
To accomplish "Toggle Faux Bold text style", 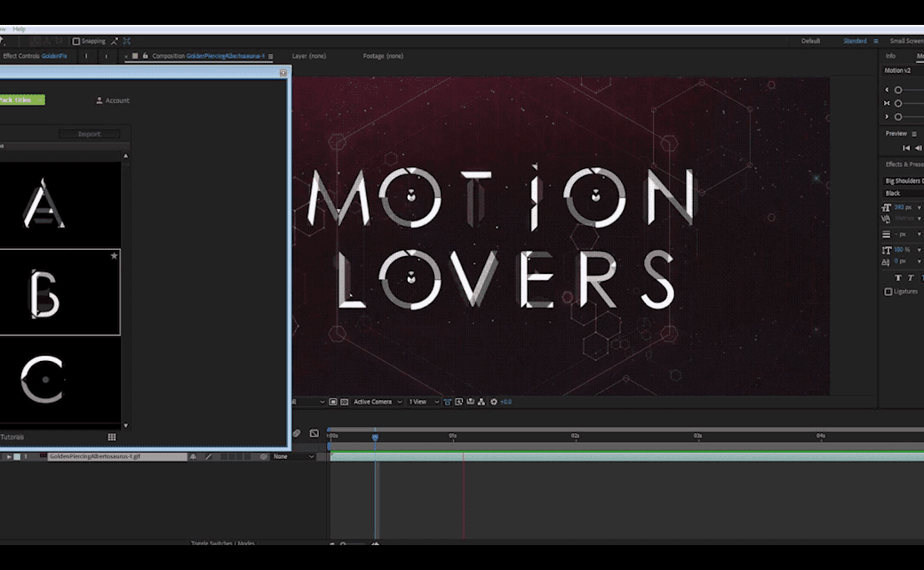I will point(898,278).
